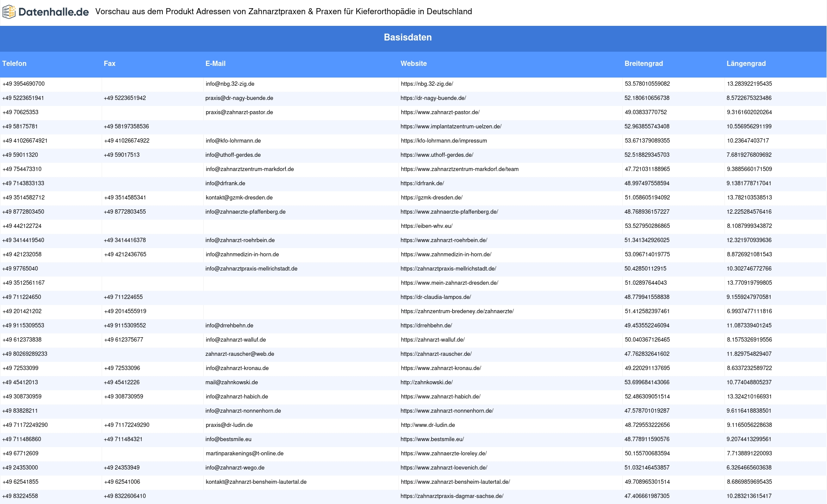The width and height of the screenshot is (827, 504).
Task: Select email info@kfo-lohrmann.de
Action: tap(233, 141)
